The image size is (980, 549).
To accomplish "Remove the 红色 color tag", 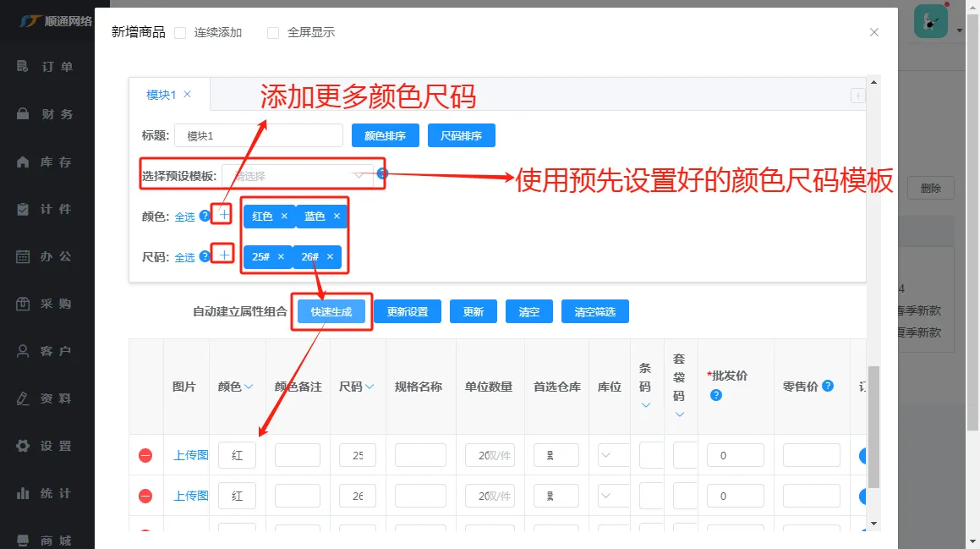I will tap(284, 216).
